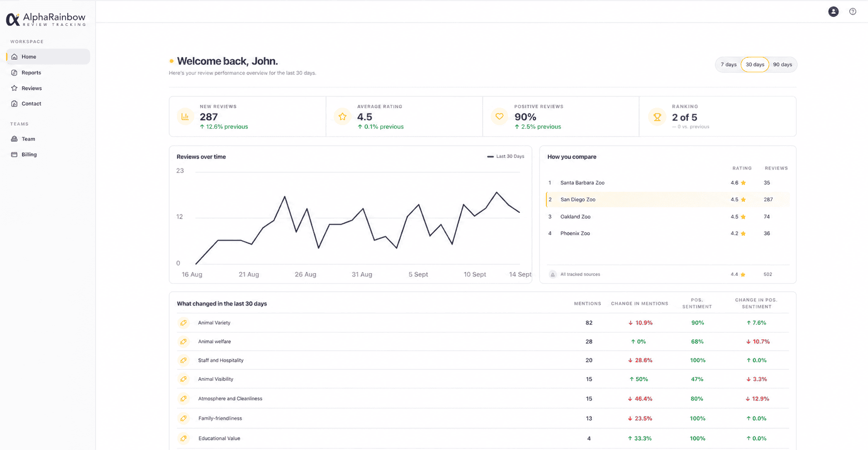Click the tag icon beside Educational Value
This screenshot has height=450, width=868.
[183, 439]
